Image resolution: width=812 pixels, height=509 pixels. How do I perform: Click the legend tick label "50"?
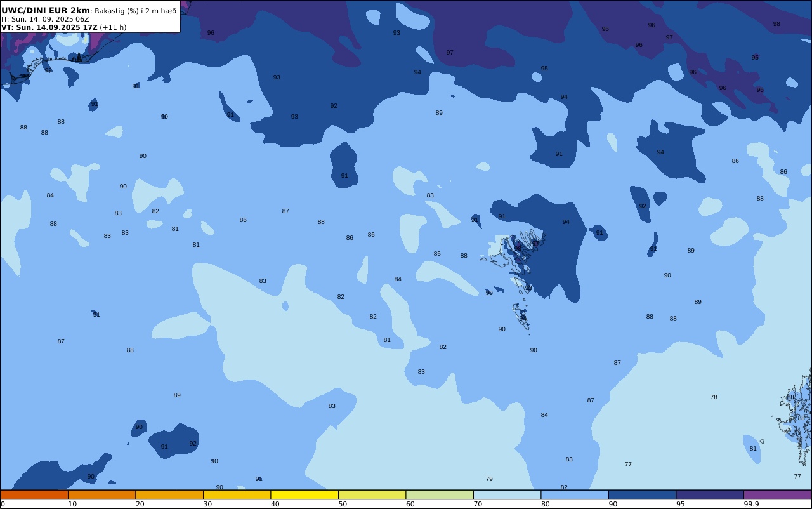[x=343, y=504]
